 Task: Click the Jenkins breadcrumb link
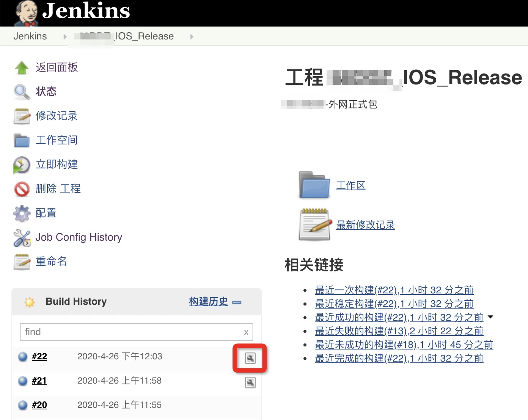(30, 36)
